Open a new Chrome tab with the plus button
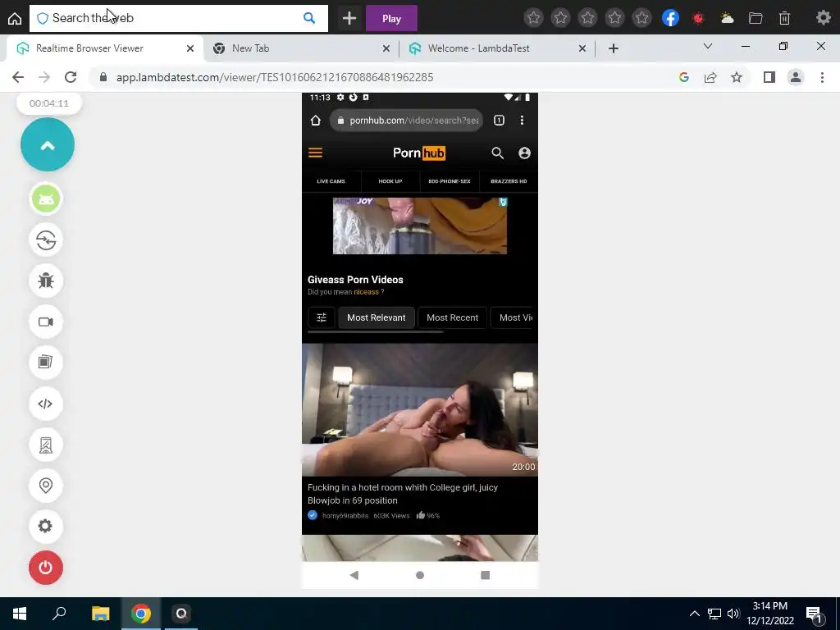This screenshot has width=840, height=630. coord(614,48)
